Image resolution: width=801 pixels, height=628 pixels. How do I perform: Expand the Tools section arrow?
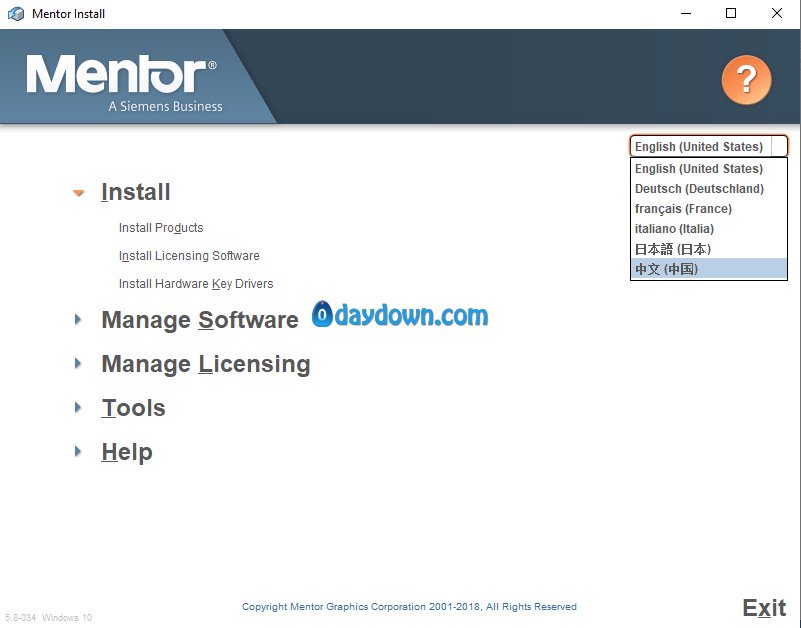(78, 407)
